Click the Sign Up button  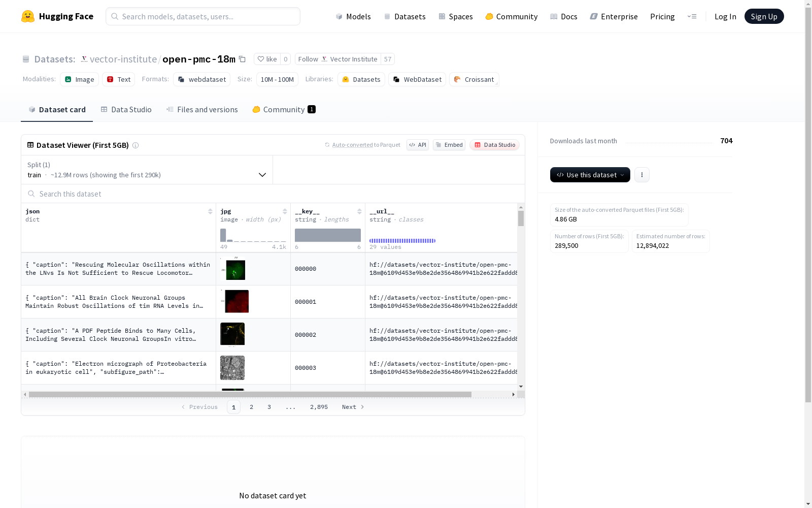764,16
